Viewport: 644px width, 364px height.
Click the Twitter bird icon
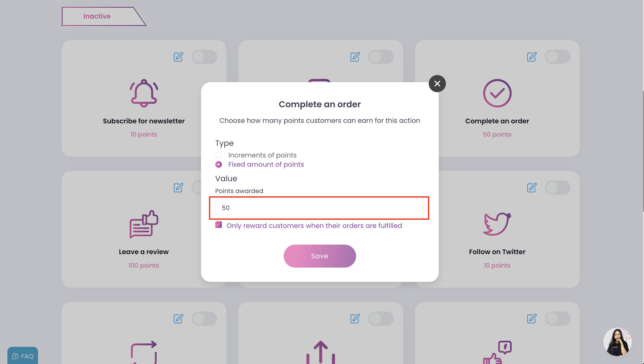[x=497, y=224]
